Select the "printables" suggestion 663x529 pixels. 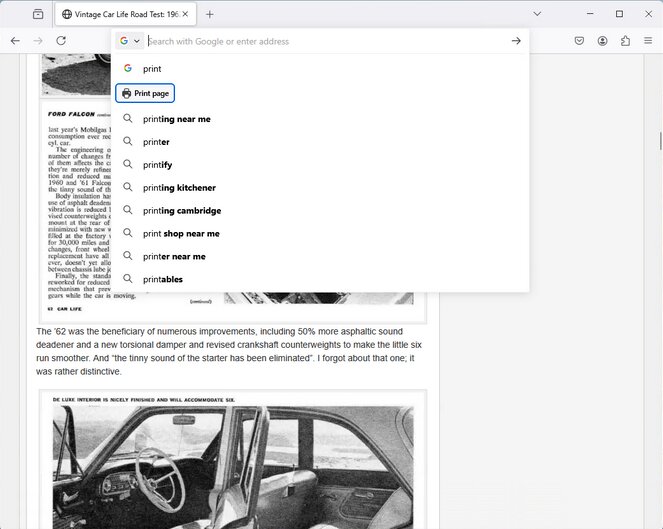click(162, 279)
